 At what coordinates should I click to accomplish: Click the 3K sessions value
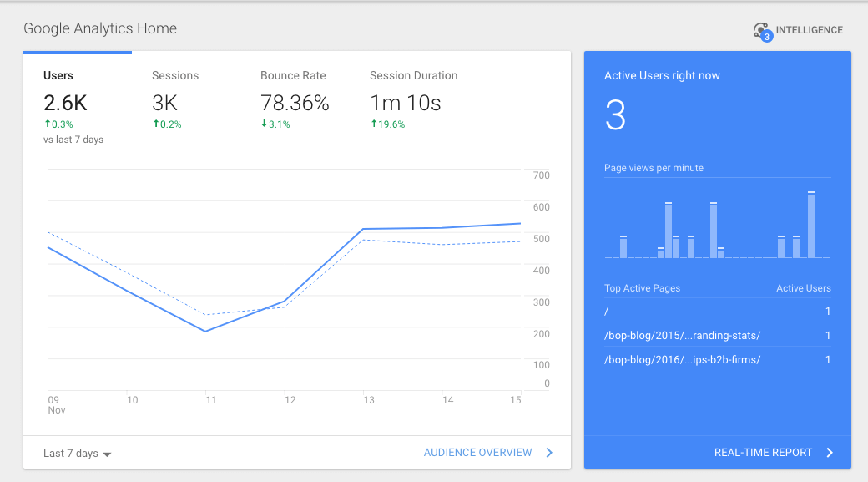(164, 103)
